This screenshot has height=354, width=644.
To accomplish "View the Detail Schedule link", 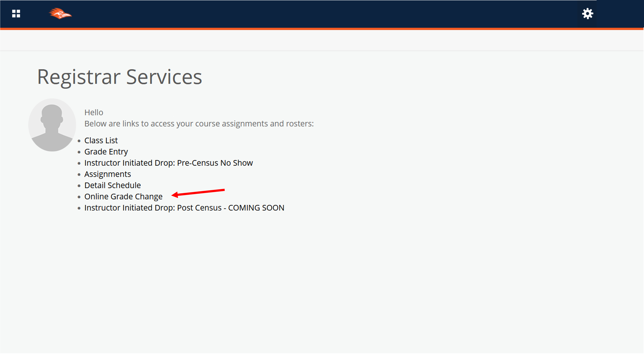I will (112, 185).
